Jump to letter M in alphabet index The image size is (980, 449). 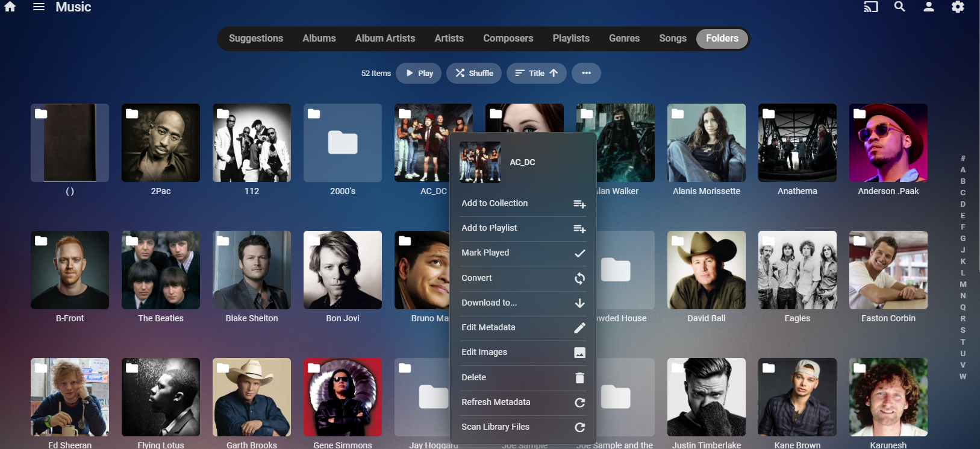[963, 284]
